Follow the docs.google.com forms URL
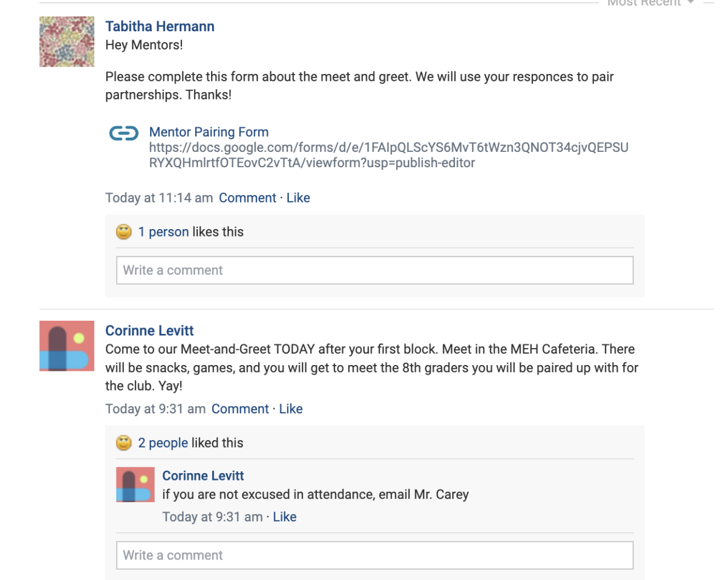Image resolution: width=728 pixels, height=580 pixels. (388, 155)
